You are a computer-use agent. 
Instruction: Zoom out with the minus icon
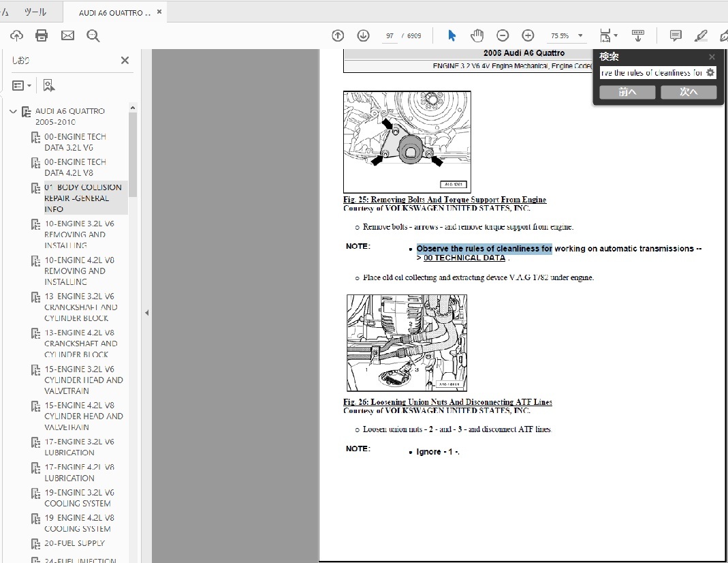[503, 35]
